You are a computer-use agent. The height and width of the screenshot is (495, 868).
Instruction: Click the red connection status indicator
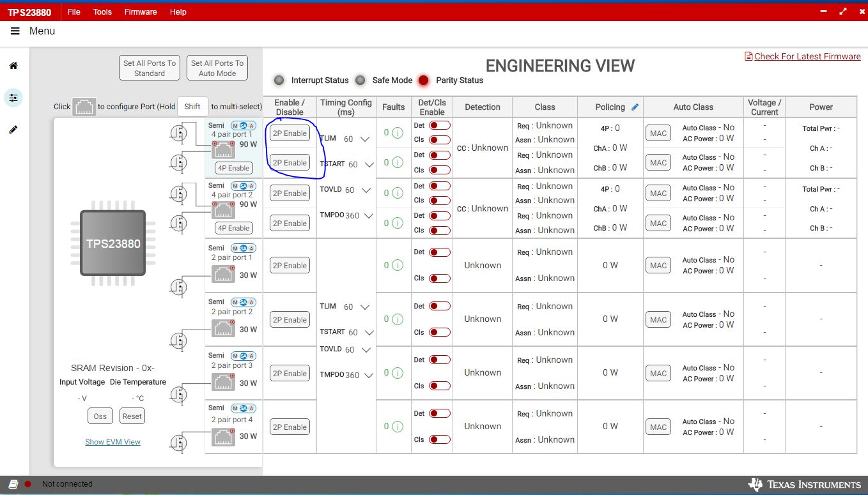[28, 484]
